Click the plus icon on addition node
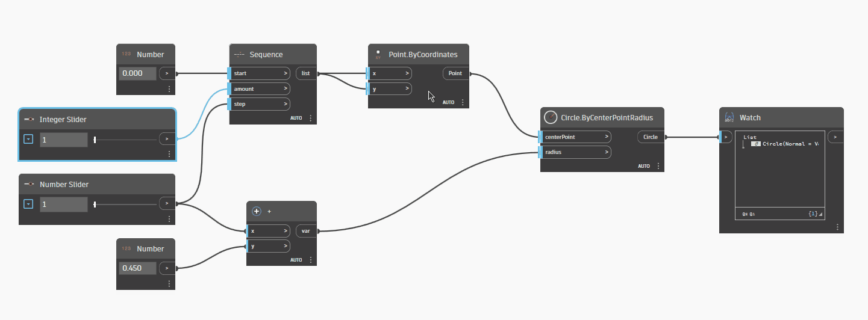Screen dimensions: 868x320 pyautogui.click(x=257, y=211)
